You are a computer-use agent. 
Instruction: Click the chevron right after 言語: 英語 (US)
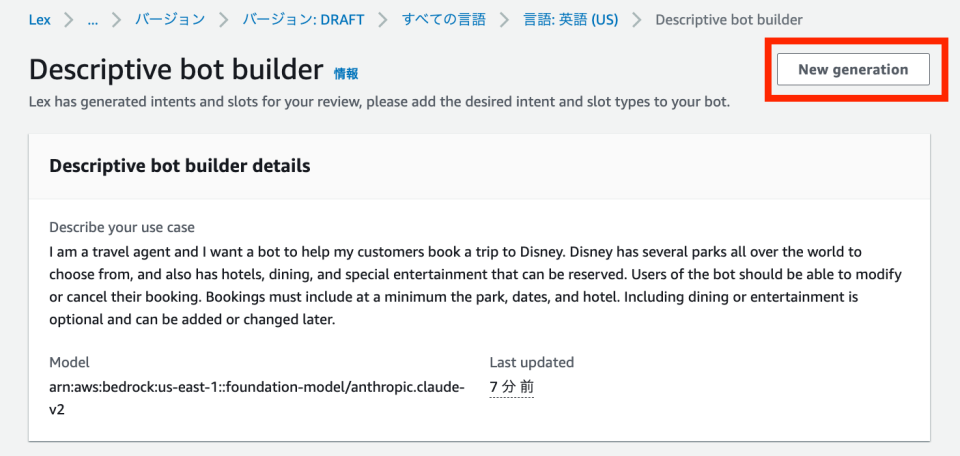point(636,19)
